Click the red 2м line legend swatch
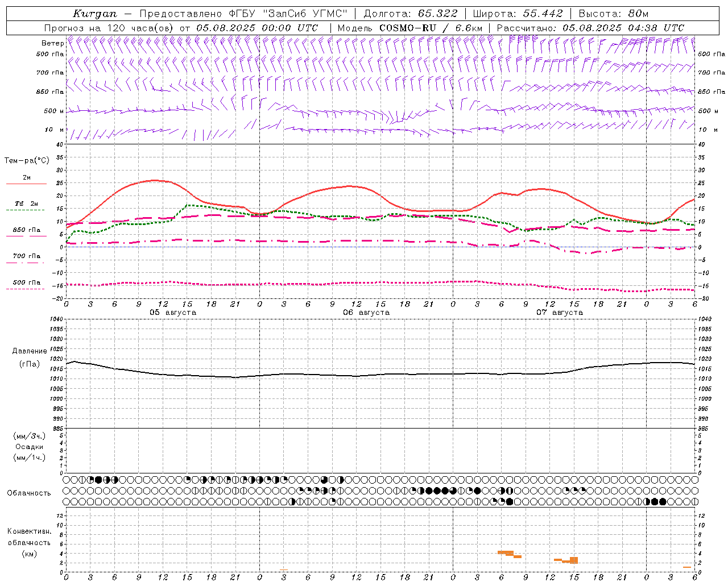Screen dimensions: 728x582 [26, 184]
